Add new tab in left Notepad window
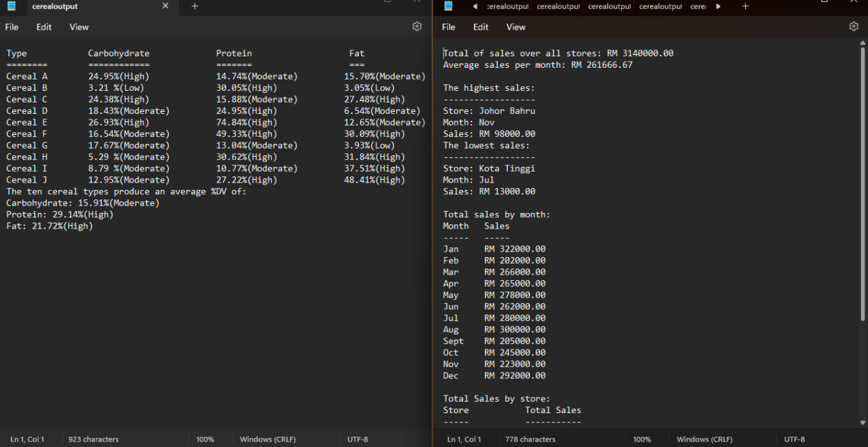The height and width of the screenshot is (447, 868). (x=195, y=6)
